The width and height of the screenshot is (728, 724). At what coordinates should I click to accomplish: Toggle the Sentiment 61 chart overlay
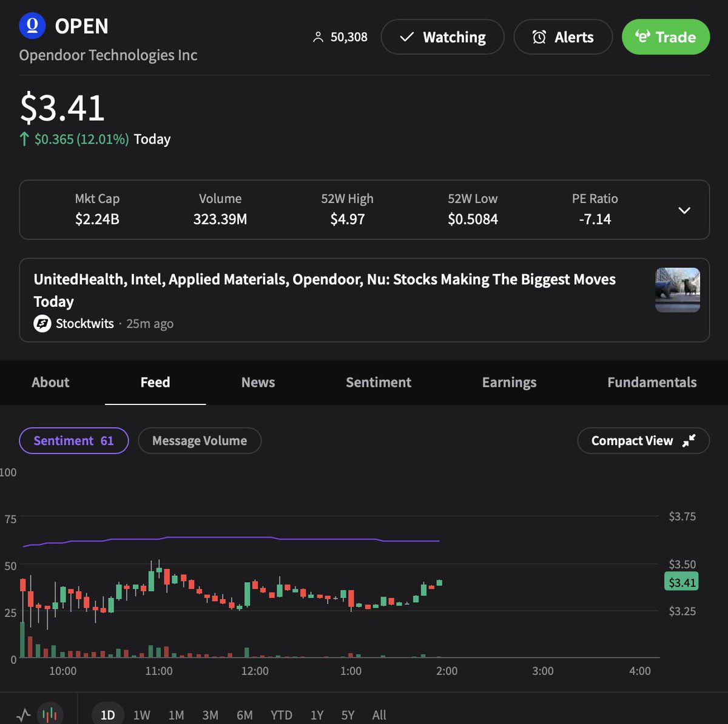(74, 441)
